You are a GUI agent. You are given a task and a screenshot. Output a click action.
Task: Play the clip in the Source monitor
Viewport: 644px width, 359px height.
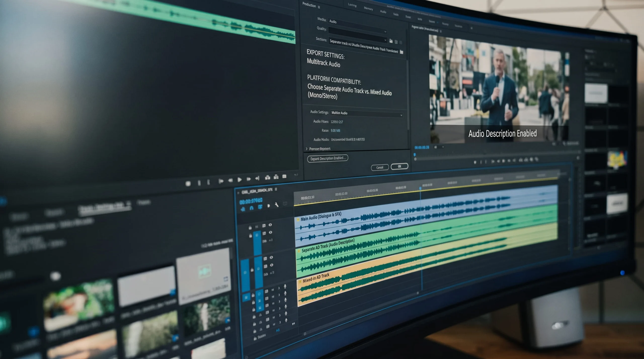tap(239, 180)
